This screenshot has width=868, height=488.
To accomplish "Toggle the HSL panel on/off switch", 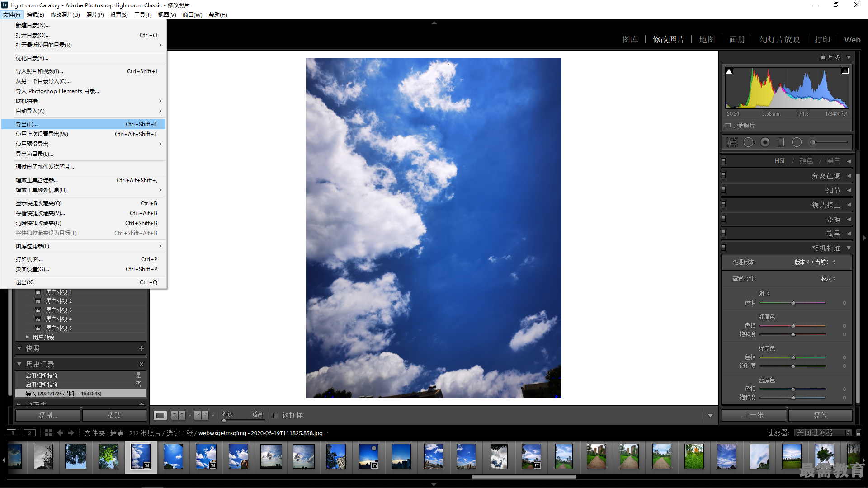I will pyautogui.click(x=724, y=161).
